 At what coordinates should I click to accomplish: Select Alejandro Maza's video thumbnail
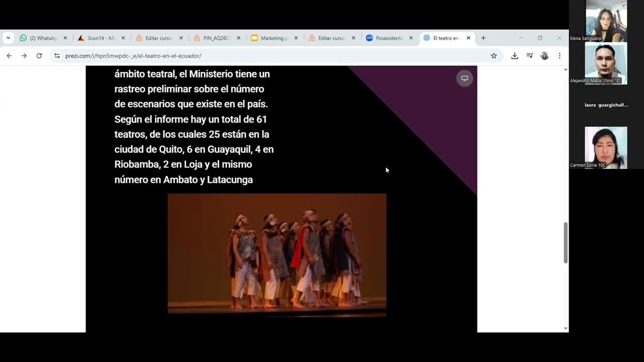606,63
